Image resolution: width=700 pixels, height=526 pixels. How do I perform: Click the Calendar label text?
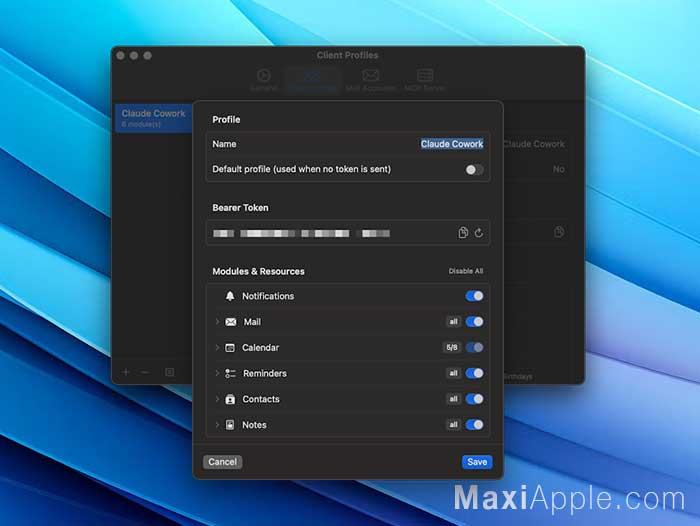[x=260, y=347]
